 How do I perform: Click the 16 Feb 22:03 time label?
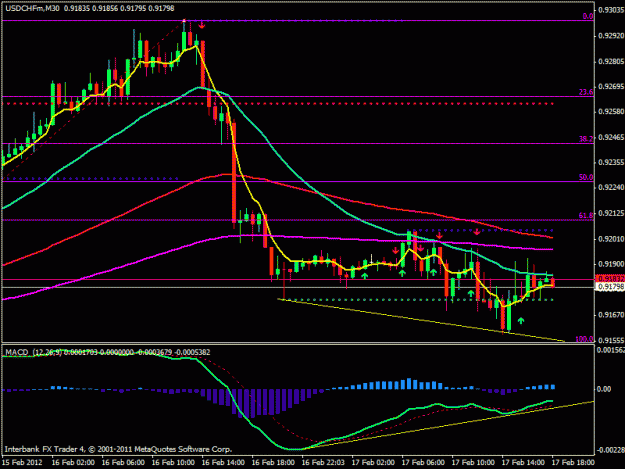[323, 463]
